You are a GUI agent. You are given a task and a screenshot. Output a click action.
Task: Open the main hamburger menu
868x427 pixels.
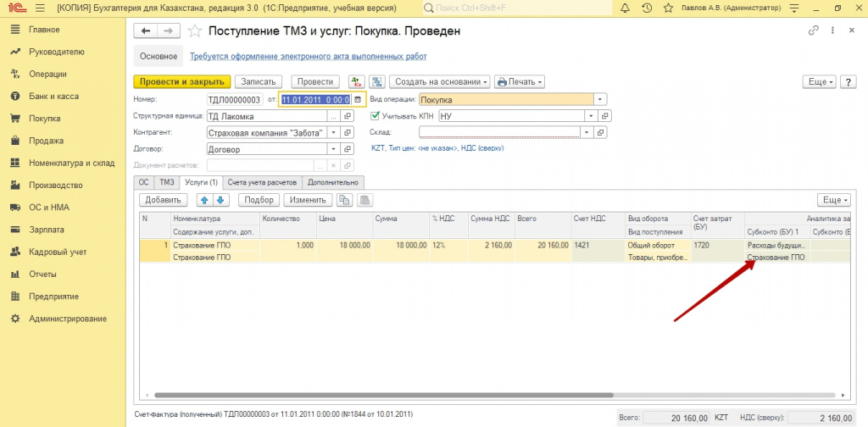click(39, 8)
